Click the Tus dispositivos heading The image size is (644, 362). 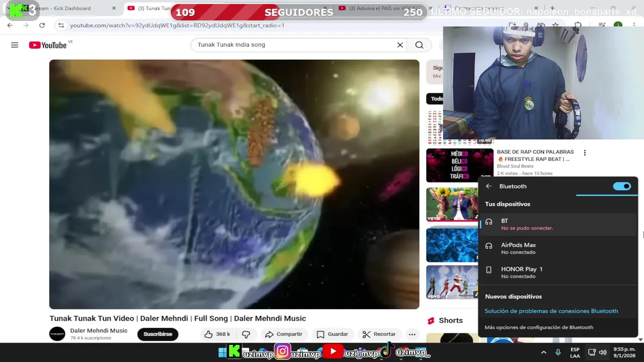point(508,204)
